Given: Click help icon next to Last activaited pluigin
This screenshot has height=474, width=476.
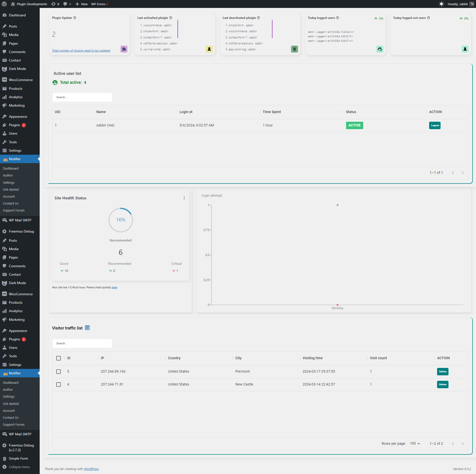Looking at the screenshot, I should pos(171,18).
